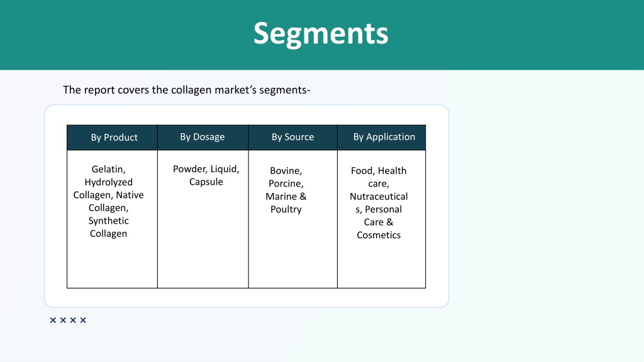The height and width of the screenshot is (362, 644).
Task: Click the Bovine, Porcine, Marine source cell
Action: [293, 219]
